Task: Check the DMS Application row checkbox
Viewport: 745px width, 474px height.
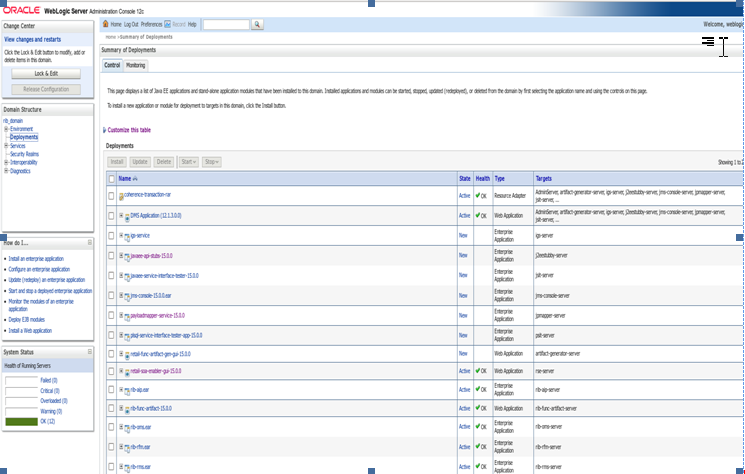Action: click(112, 216)
